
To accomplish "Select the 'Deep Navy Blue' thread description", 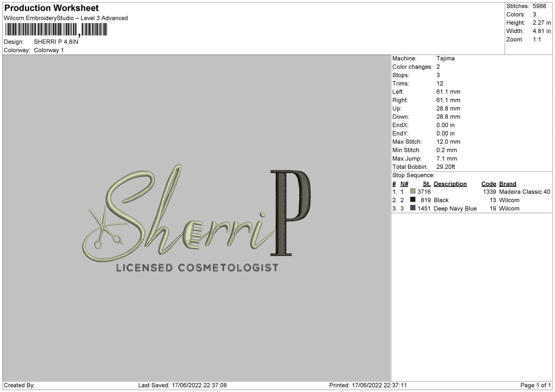I will tap(455, 209).
